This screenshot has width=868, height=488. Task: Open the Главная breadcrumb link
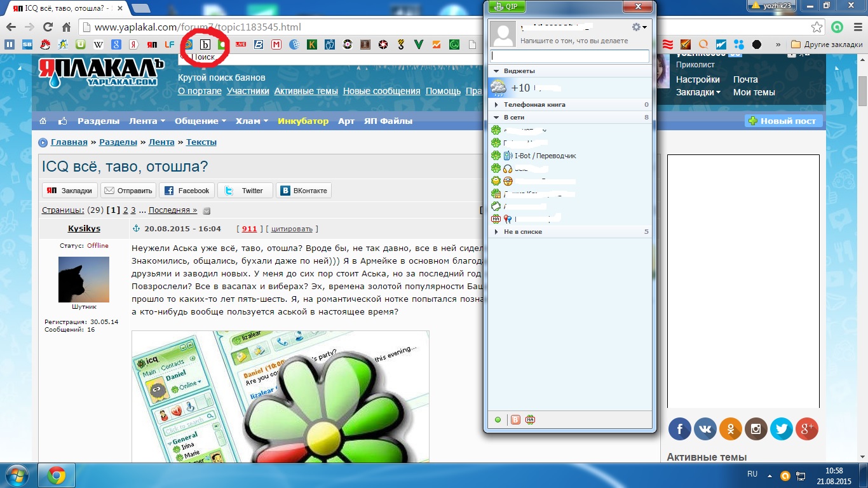(69, 142)
